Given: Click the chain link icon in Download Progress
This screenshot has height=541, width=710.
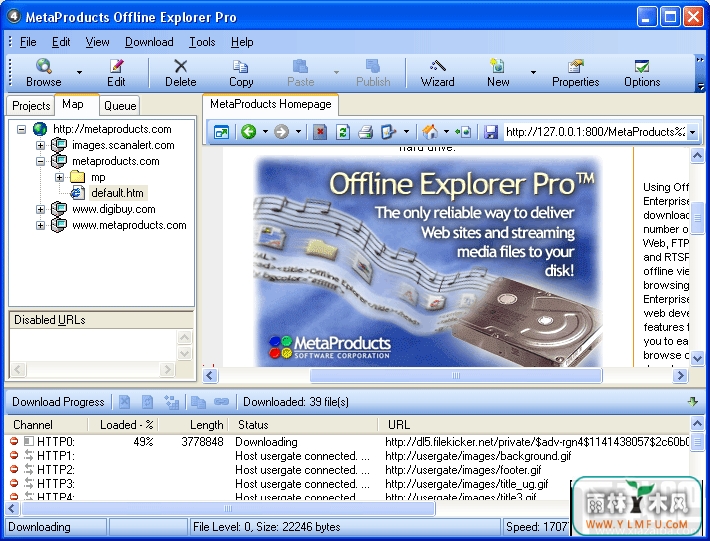Looking at the screenshot, I should pyautogui.click(x=221, y=402).
